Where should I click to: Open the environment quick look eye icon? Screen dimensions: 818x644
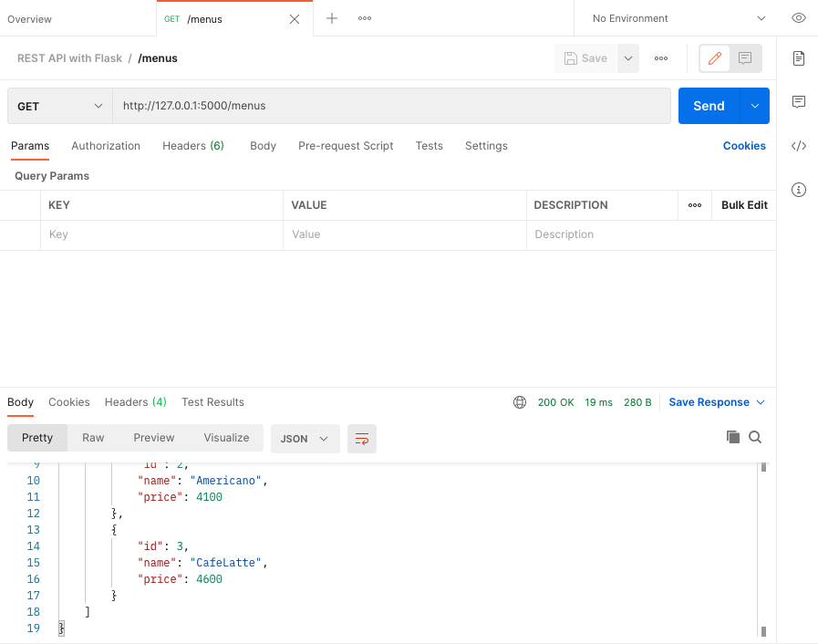tap(798, 18)
